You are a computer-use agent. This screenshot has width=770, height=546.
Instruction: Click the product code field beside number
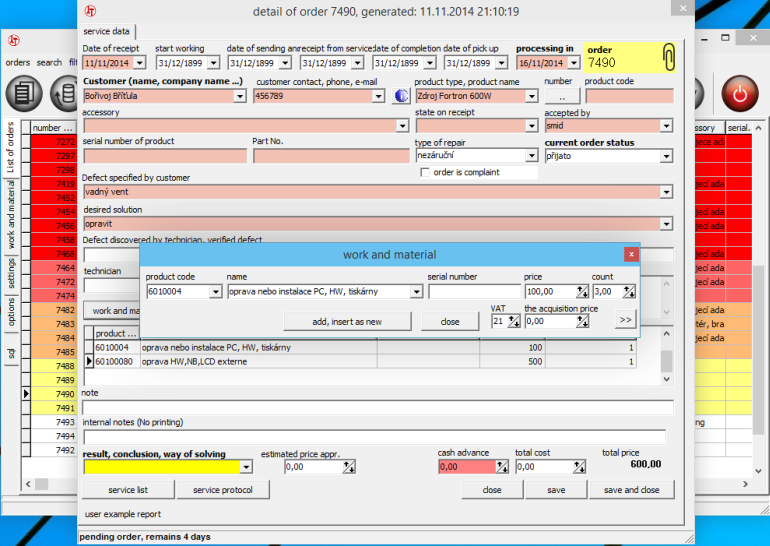click(629, 96)
